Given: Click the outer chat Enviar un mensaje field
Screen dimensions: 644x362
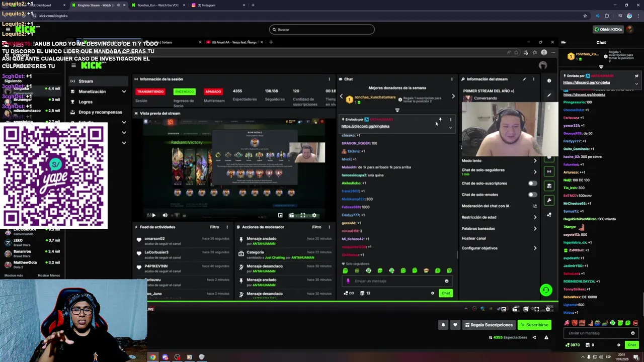Looking at the screenshot, I should tap(601, 333).
